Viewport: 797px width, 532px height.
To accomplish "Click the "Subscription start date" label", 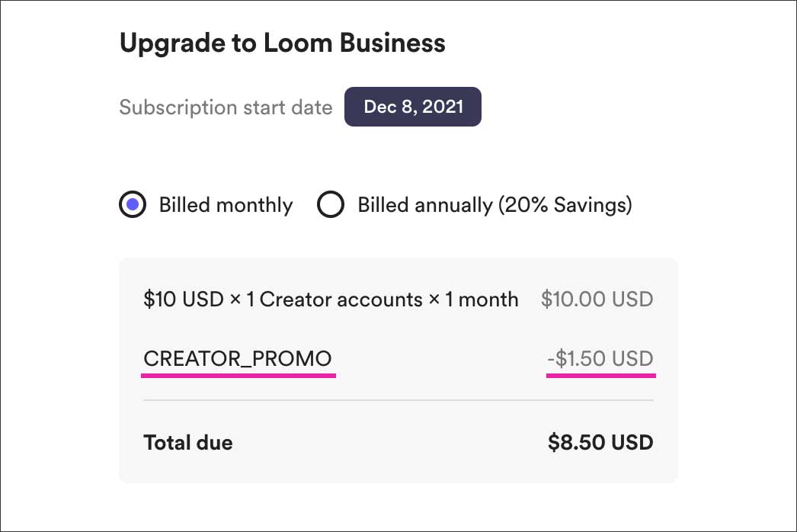I will click(x=226, y=107).
